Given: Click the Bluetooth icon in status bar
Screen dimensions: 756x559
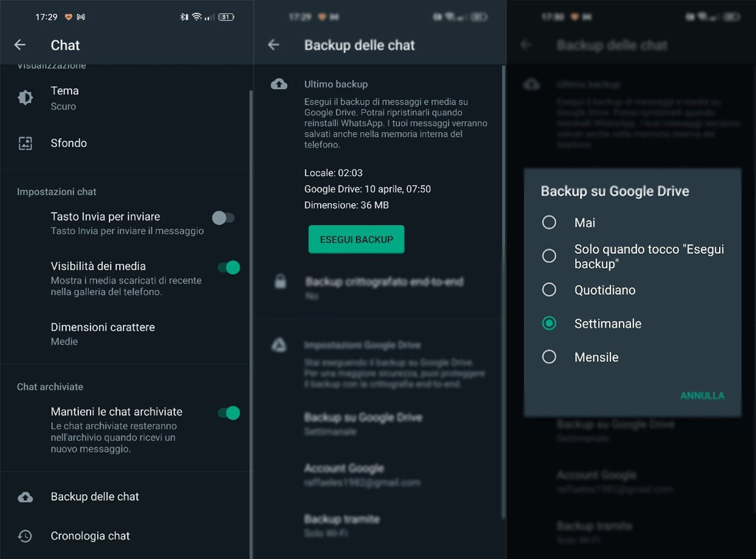Looking at the screenshot, I should click(x=184, y=17).
